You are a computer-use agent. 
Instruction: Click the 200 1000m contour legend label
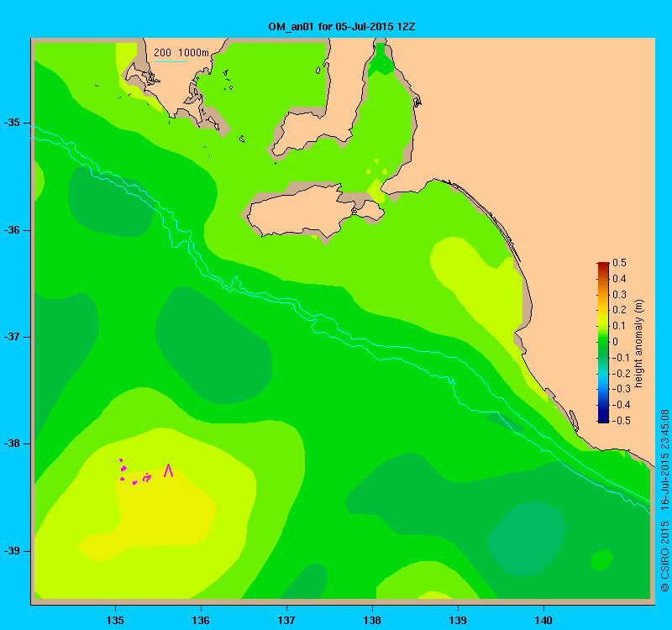coord(181,53)
